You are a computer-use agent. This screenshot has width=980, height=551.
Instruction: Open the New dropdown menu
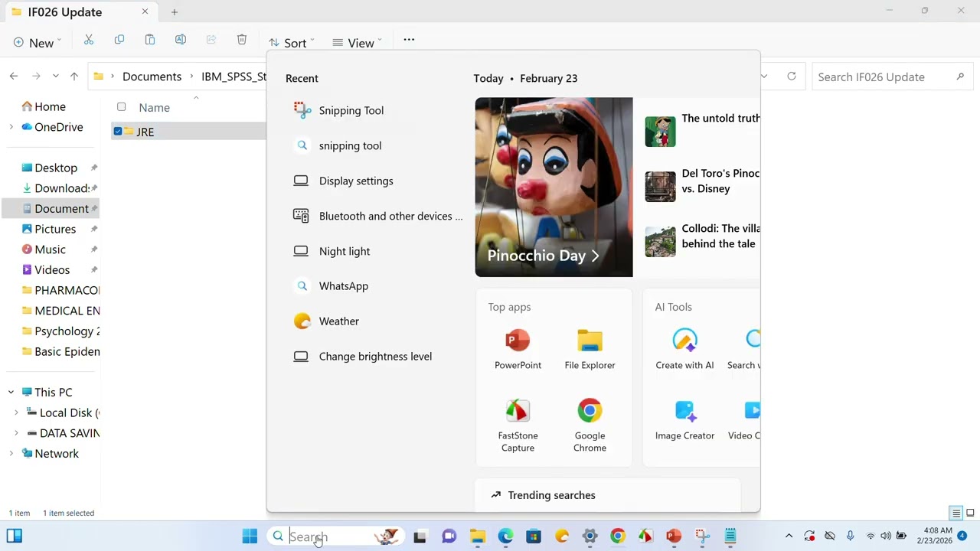[x=38, y=43]
